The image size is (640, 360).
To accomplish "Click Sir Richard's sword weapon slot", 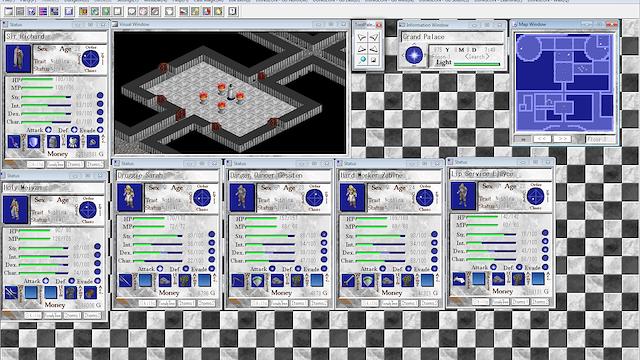I will point(14,142).
